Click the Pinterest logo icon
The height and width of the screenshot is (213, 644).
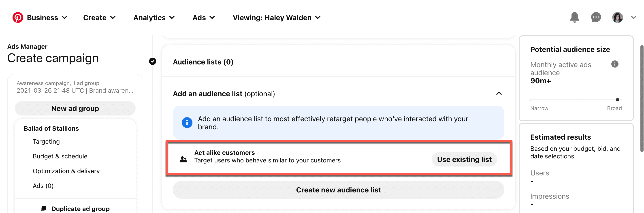(18, 17)
